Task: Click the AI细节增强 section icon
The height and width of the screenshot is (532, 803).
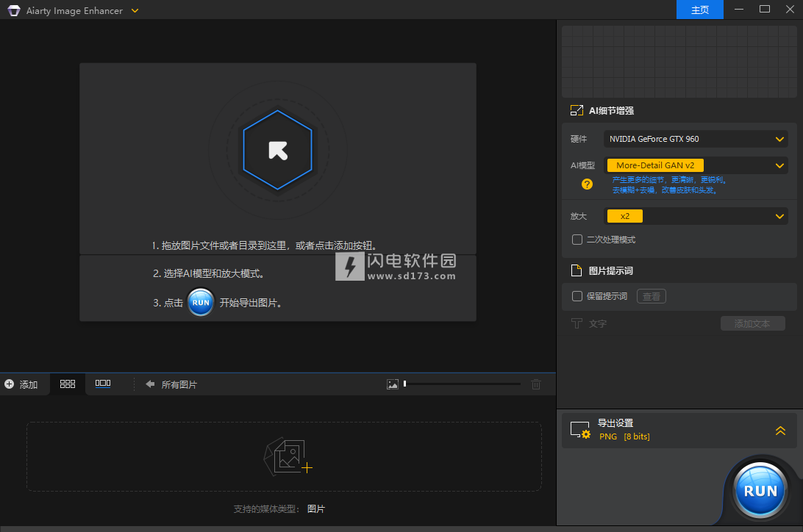Action: click(577, 110)
